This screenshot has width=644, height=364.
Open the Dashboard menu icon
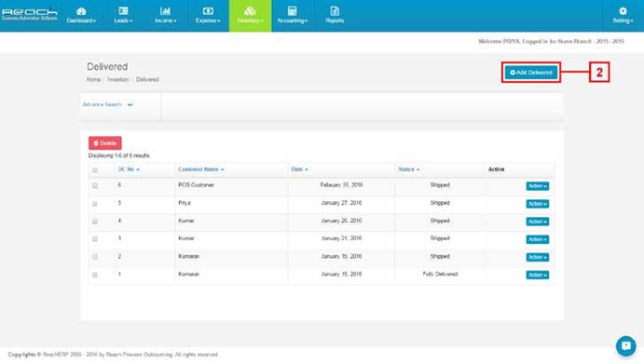point(81,11)
